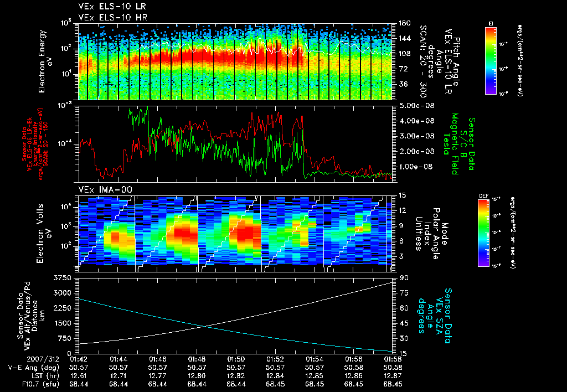The width and height of the screenshot is (567, 392).
Task: Click the red 'VEx ELS-06 LR-Bk' axis label
Action: (30, 144)
